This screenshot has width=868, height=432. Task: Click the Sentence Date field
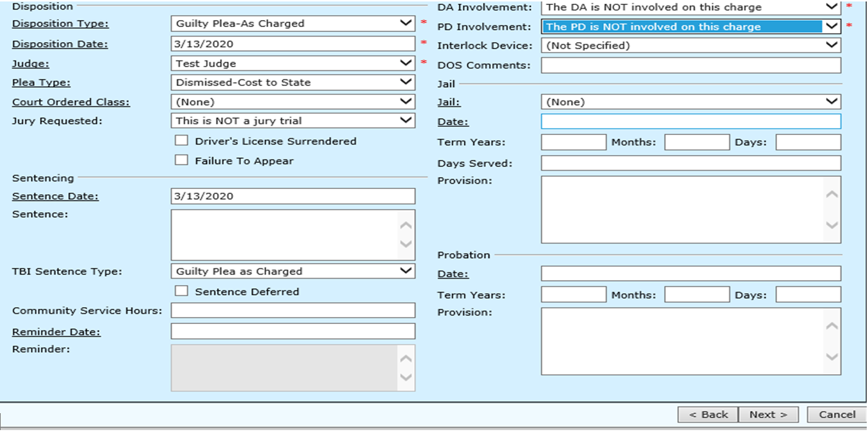pyautogui.click(x=292, y=196)
